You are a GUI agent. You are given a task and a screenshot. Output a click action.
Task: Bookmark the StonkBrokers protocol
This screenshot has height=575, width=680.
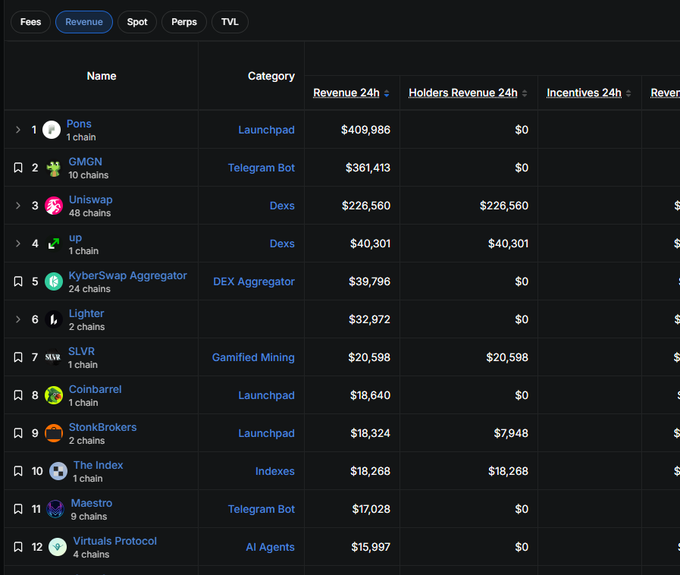[18, 433]
